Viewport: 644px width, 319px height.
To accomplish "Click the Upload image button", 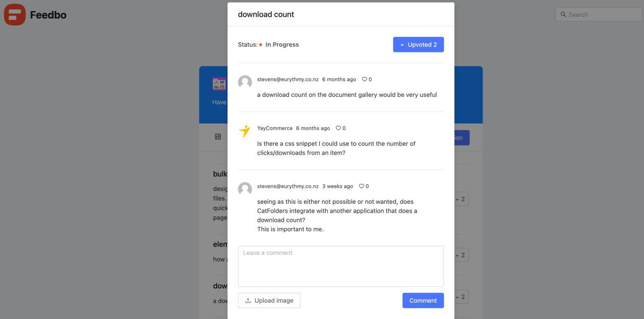I will (x=269, y=301).
